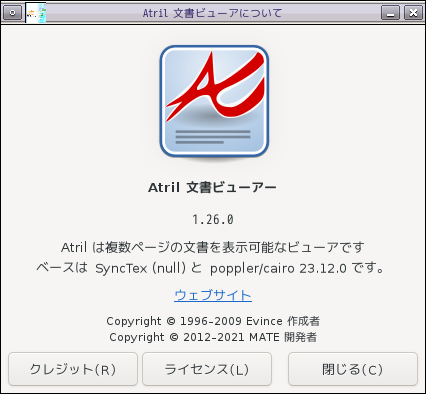Open the クレジット(R) credits button
Image resolution: width=426 pixels, height=394 pixels.
(73, 369)
